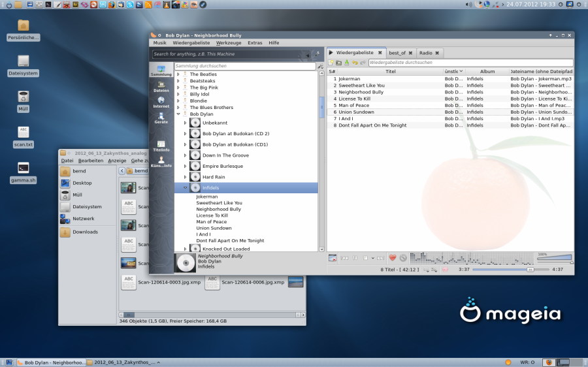Image resolution: width=588 pixels, height=367 pixels.
Task: Click the save playlist icon
Action: pos(346,63)
